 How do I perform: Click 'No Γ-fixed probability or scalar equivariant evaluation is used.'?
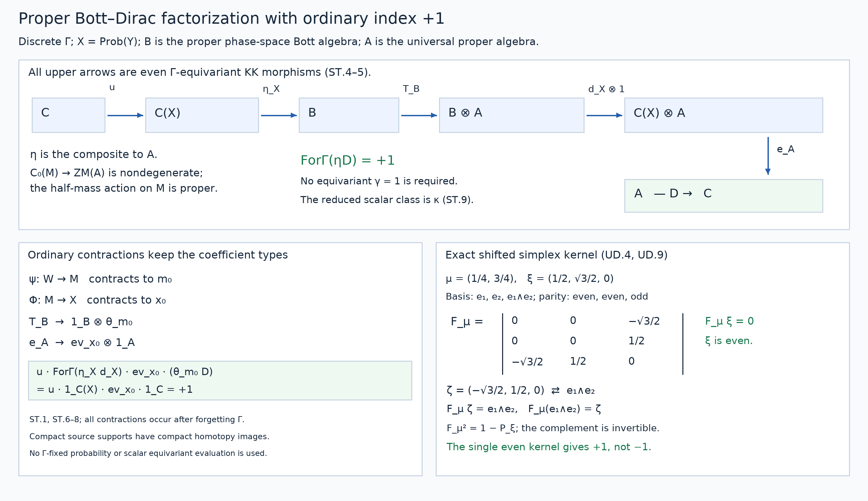pos(148,453)
